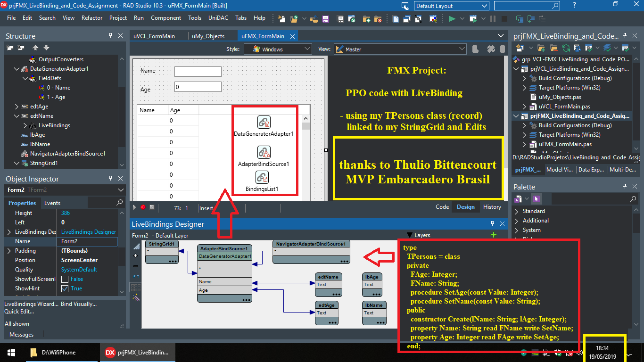Expand Standard category in Palette
644x362 pixels.
click(x=517, y=211)
